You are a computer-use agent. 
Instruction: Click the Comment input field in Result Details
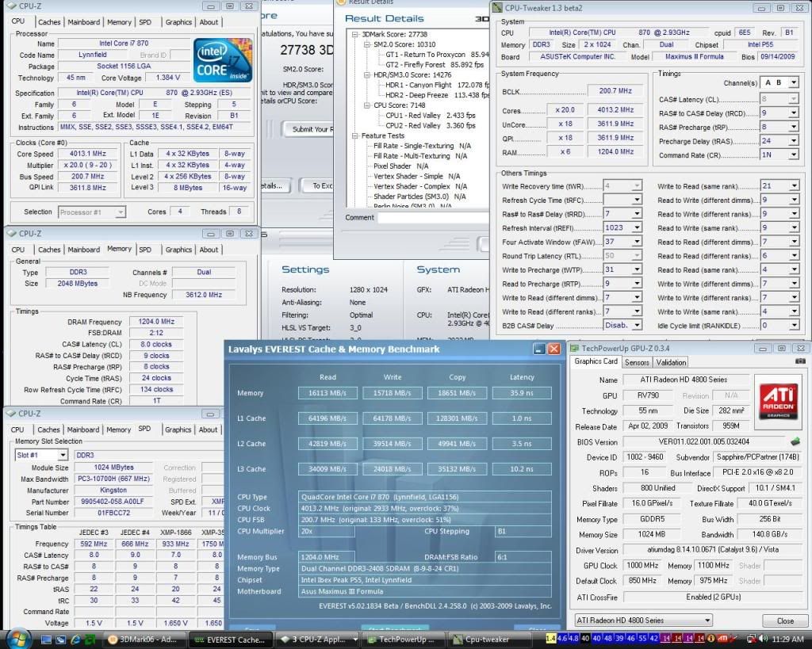tap(434, 218)
